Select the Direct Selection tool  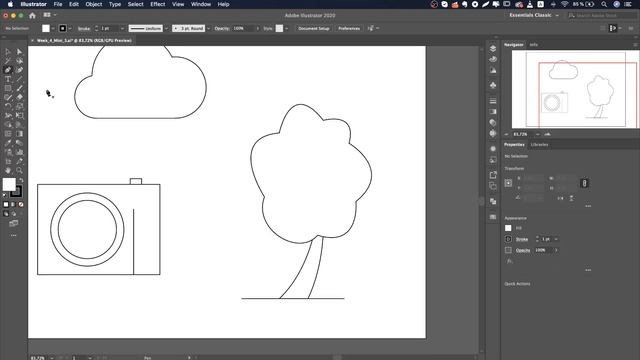click(x=19, y=52)
